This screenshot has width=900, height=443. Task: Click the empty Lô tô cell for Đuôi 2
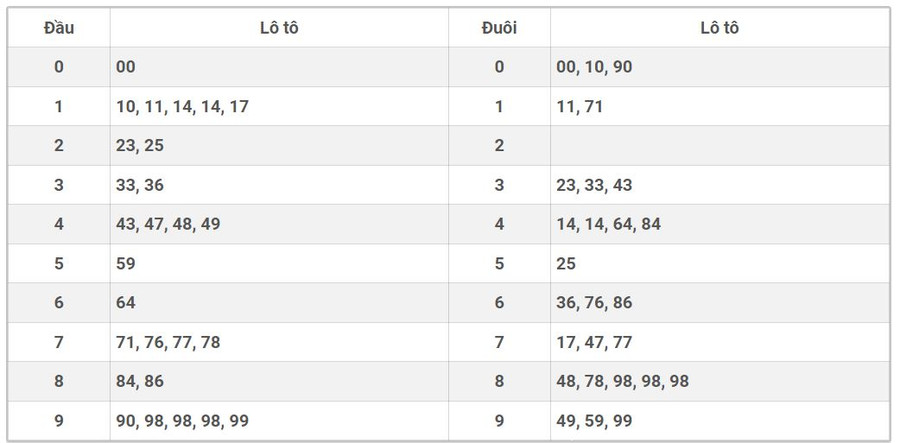[x=719, y=146]
